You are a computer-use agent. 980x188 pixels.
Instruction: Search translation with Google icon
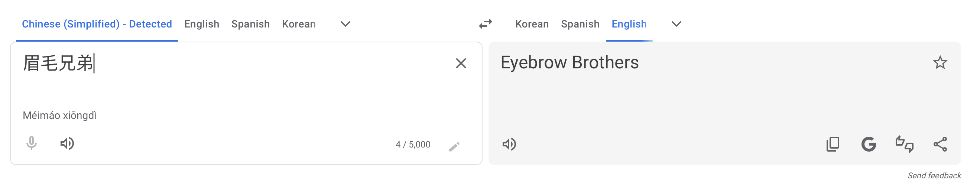[869, 144]
